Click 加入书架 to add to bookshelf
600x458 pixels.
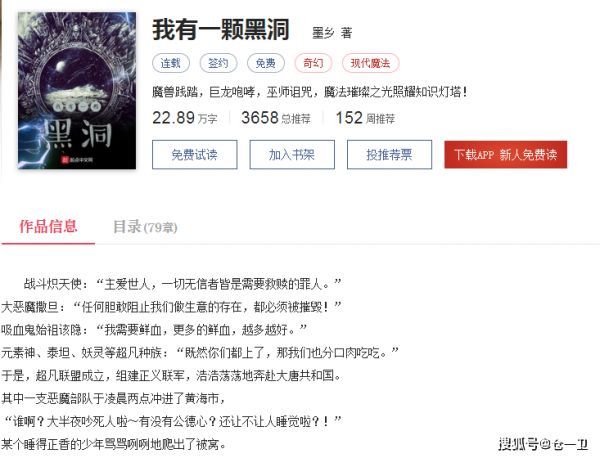[292, 155]
